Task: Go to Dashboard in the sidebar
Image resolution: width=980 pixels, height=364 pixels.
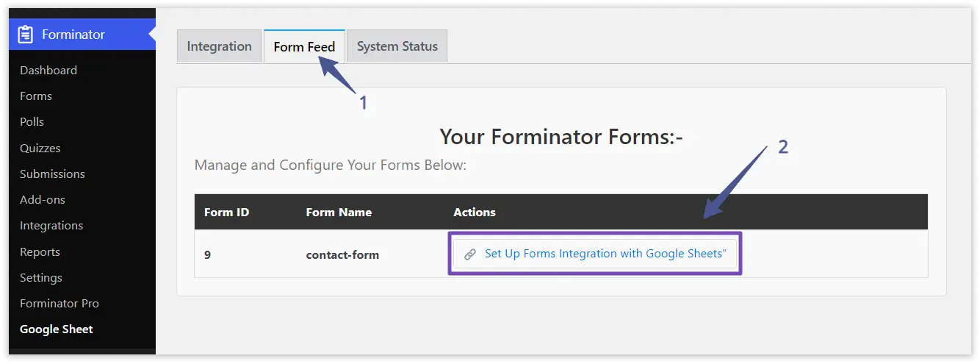Action: click(x=48, y=71)
